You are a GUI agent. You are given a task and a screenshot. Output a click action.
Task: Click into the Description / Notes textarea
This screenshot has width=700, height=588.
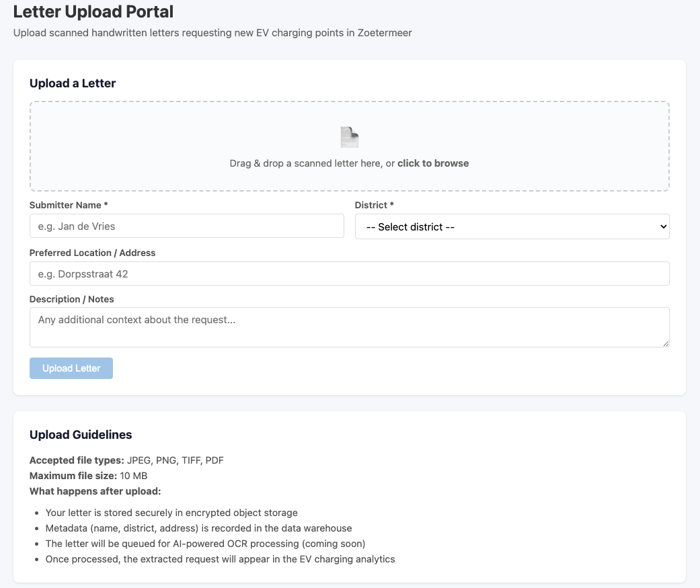click(x=349, y=327)
